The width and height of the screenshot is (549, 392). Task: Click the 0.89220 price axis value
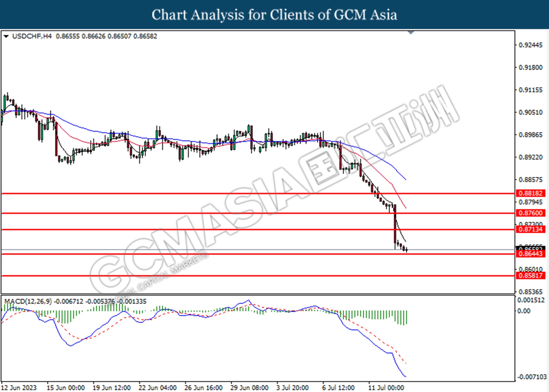click(530, 157)
